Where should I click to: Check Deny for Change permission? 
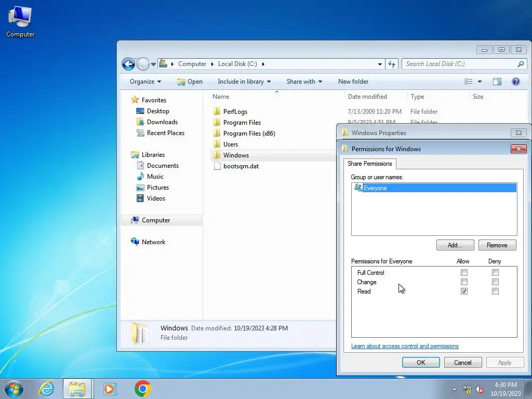[x=495, y=282]
